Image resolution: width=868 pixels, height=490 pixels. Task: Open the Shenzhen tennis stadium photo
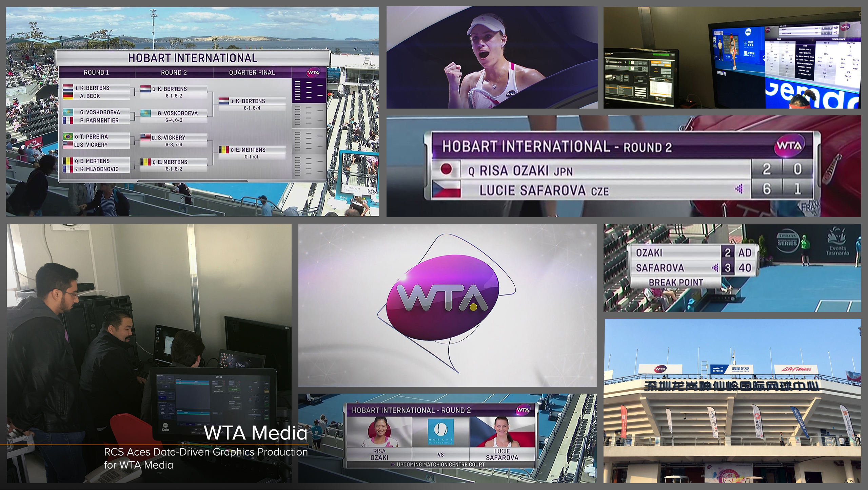pyautogui.click(x=733, y=401)
